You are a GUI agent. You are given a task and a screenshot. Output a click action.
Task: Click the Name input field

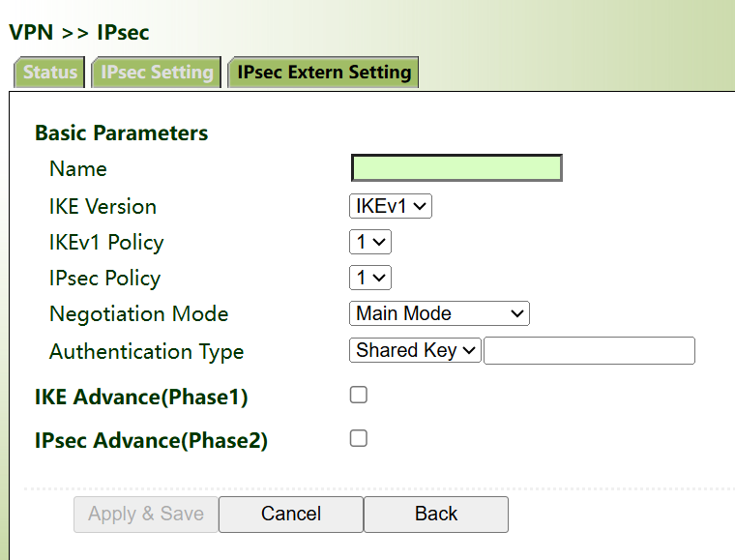pos(456,168)
